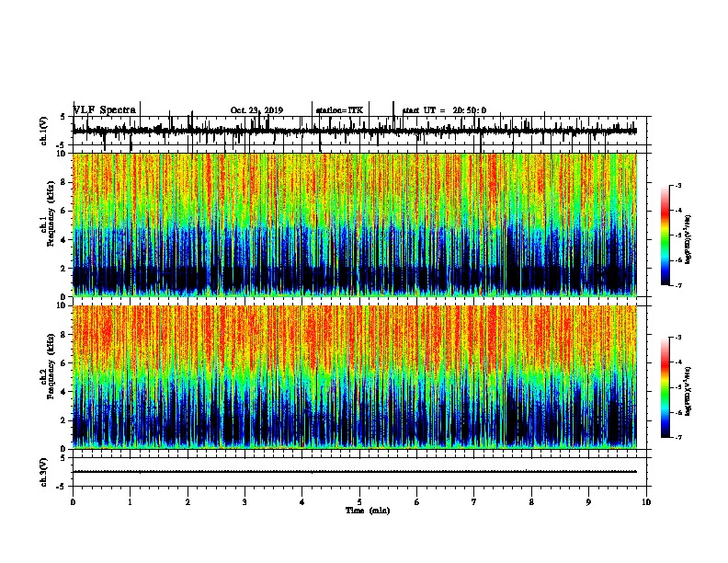Click time axis tick label "7"

coord(474,501)
